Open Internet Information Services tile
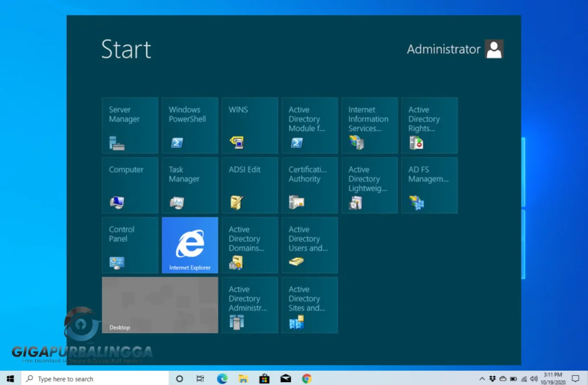588x385 pixels. click(x=370, y=126)
